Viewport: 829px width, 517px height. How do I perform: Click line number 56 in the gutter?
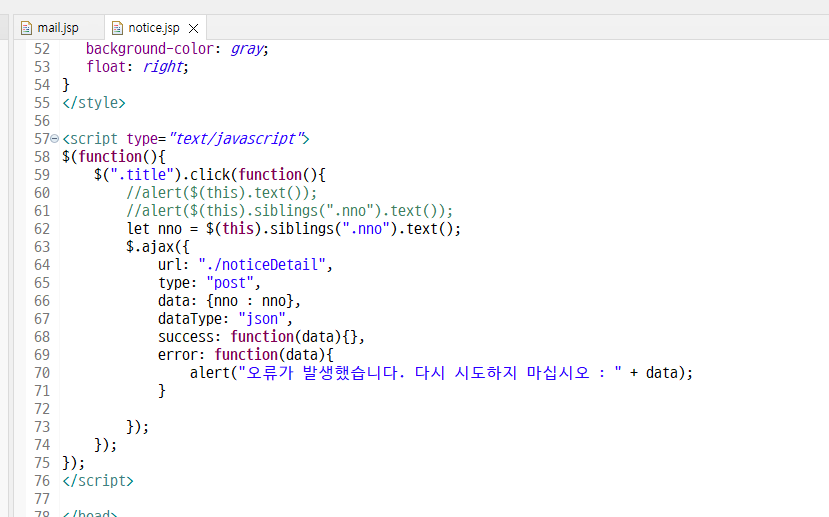click(42, 121)
